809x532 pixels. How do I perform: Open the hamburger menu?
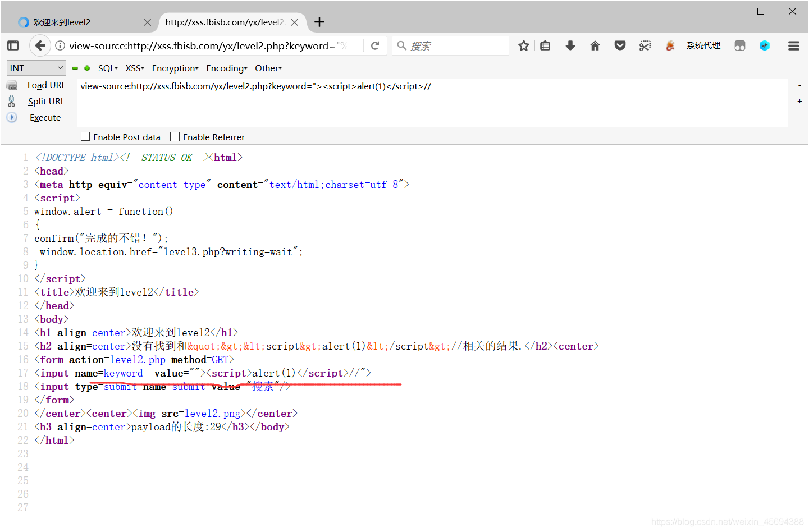tap(794, 45)
